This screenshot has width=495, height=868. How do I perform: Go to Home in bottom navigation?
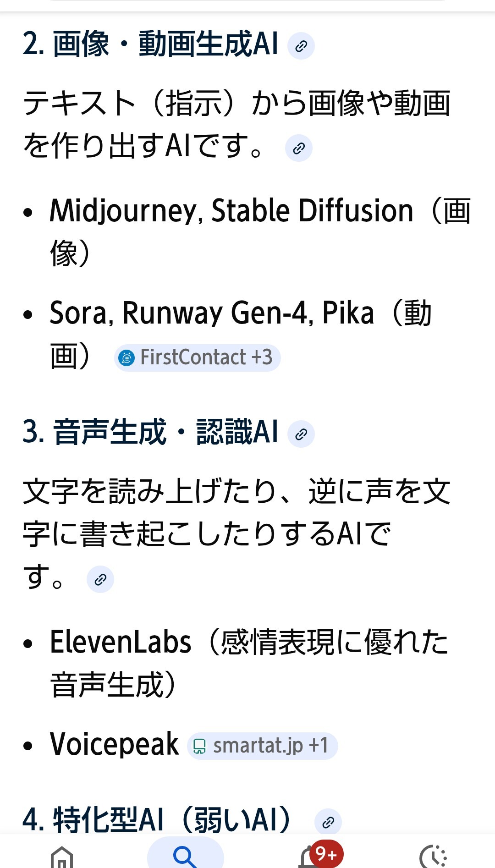62,856
